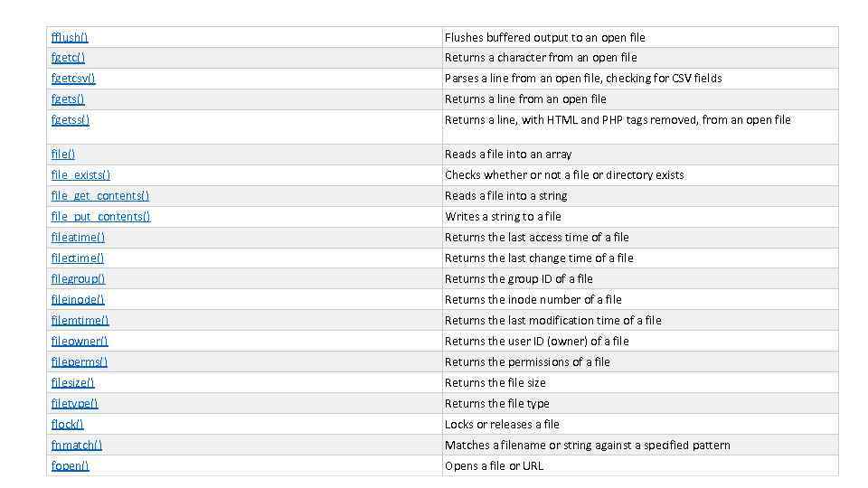Click the file_exists() link
This screenshot has width=868, height=488.
coord(80,175)
